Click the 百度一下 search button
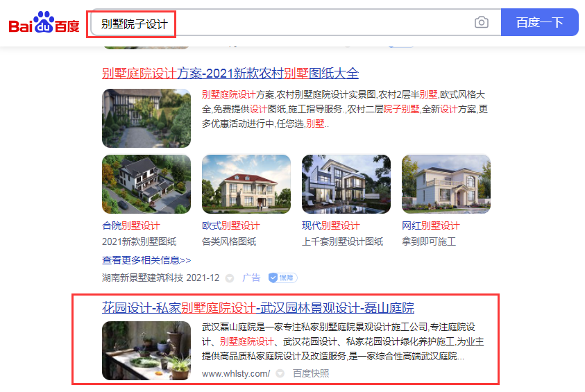 539,22
